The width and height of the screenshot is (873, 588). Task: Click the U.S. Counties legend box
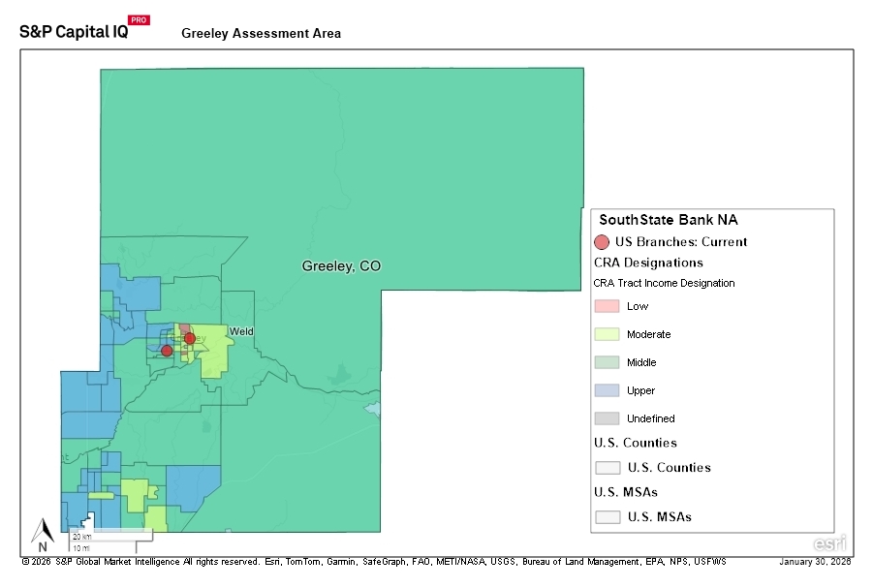click(x=608, y=468)
